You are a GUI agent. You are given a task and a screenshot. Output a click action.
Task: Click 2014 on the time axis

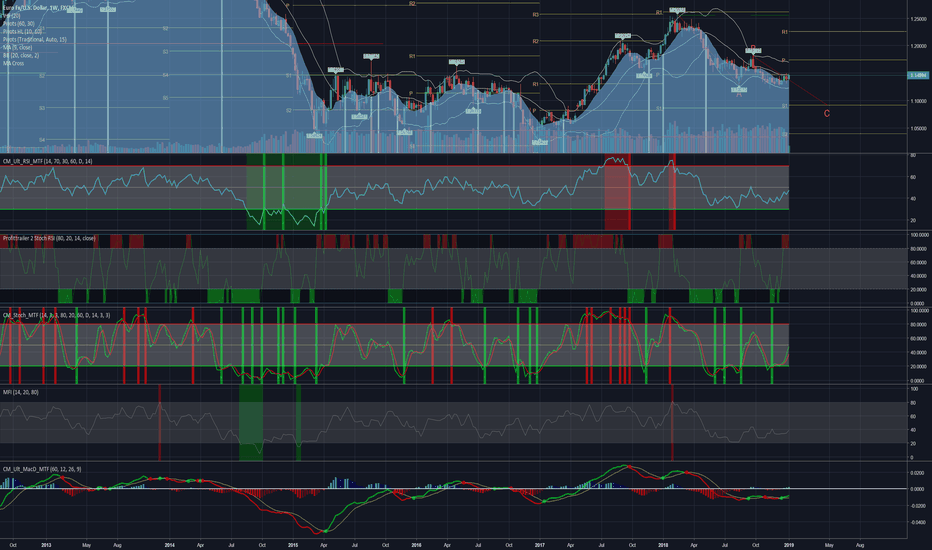pyautogui.click(x=169, y=545)
